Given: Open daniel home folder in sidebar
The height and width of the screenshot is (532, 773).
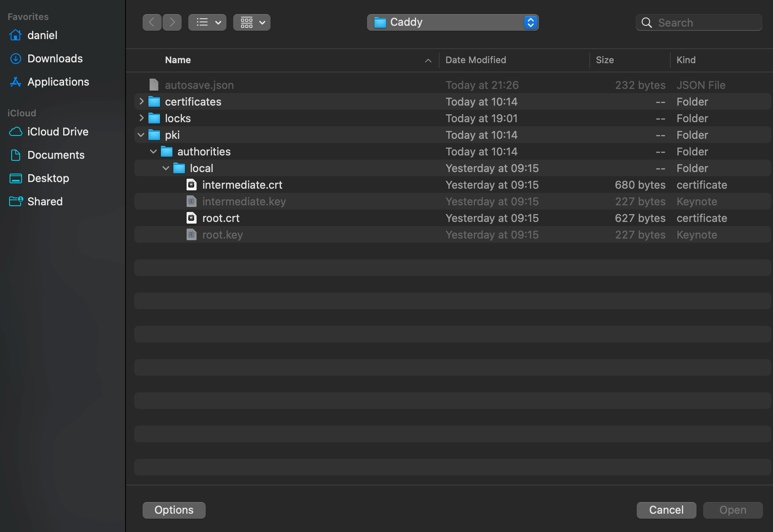Looking at the screenshot, I should tap(42, 35).
